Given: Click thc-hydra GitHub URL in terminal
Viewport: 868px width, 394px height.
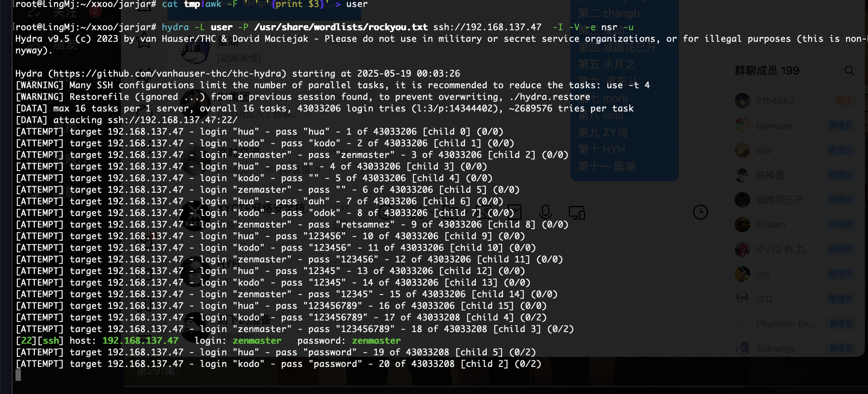Looking at the screenshot, I should pos(170,74).
